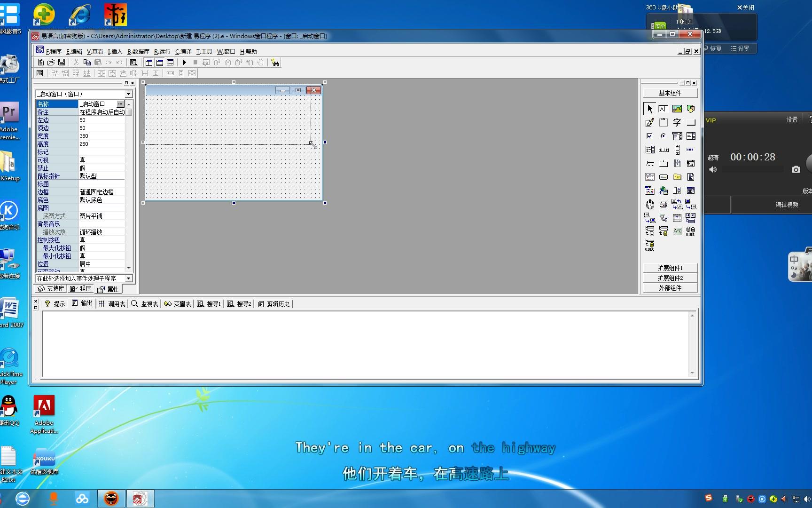Open the C.编译 menu
Viewport: 812px width, 508px height.
pyautogui.click(x=183, y=52)
